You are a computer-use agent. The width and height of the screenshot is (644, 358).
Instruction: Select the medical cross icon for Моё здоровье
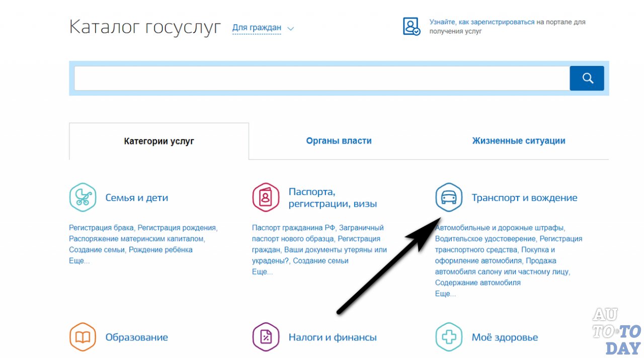click(x=449, y=337)
